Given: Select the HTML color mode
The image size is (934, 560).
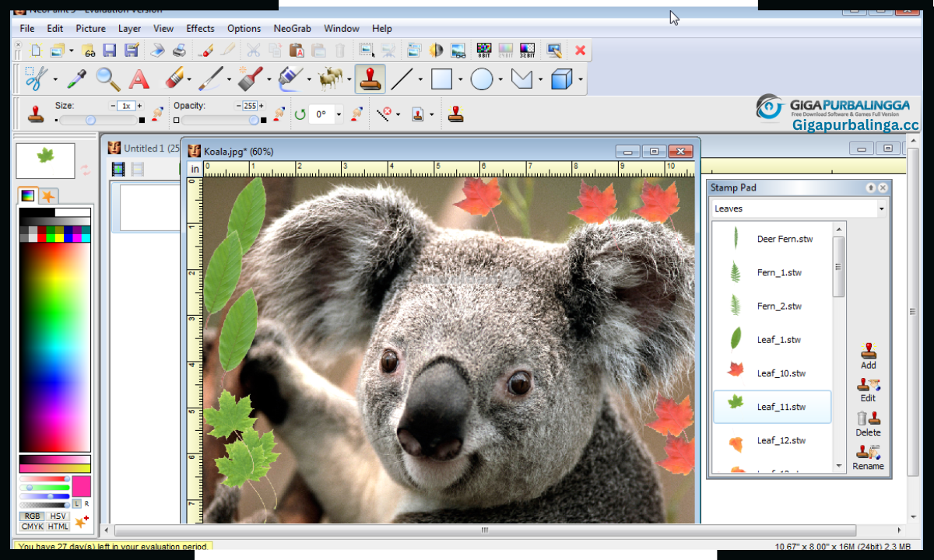Looking at the screenshot, I should coord(58,527).
